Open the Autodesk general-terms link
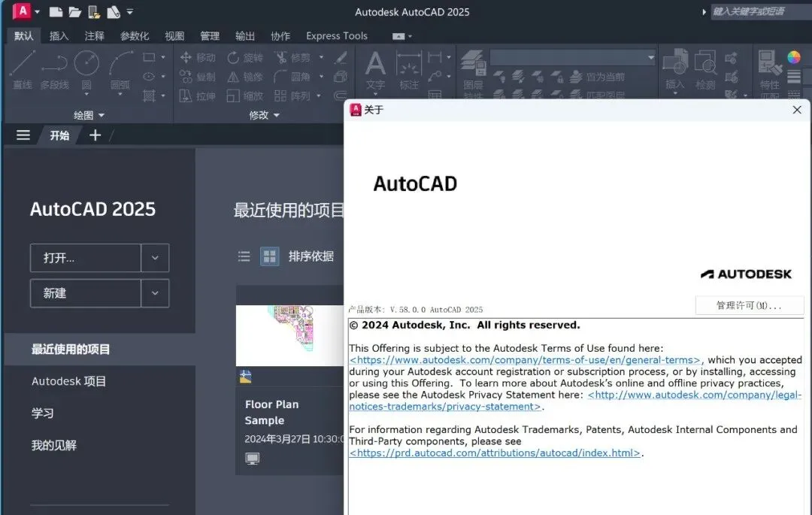 pyautogui.click(x=526, y=359)
